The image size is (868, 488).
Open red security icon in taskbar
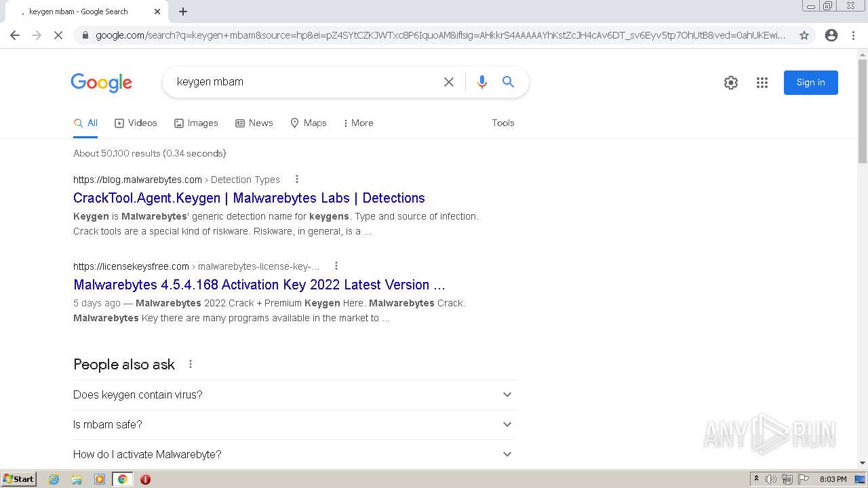click(145, 479)
